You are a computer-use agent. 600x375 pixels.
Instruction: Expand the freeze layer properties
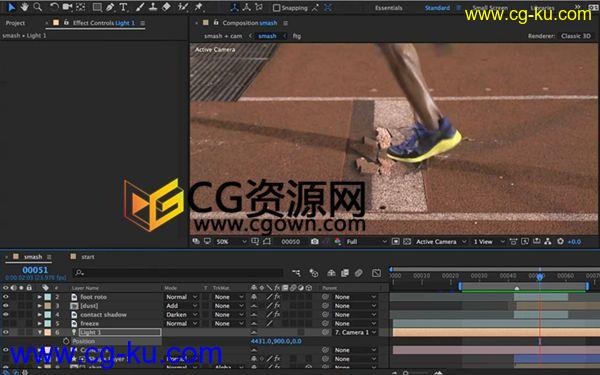point(39,324)
